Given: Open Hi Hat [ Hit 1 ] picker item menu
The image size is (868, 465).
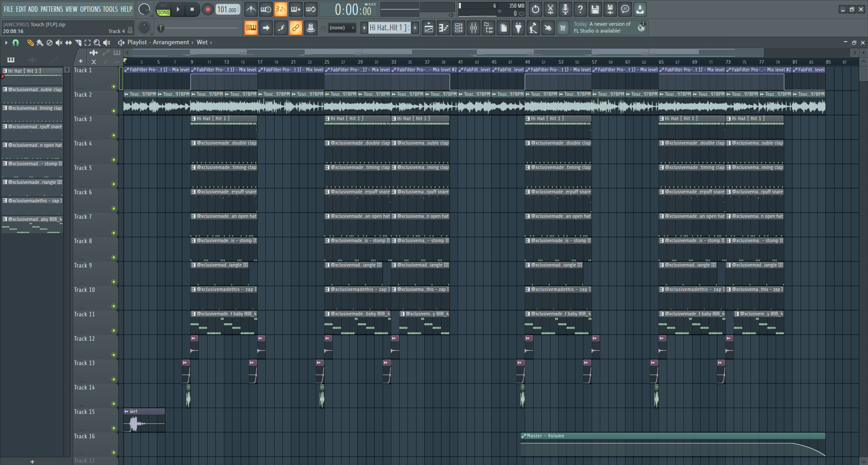Looking at the screenshot, I should pos(5,71).
